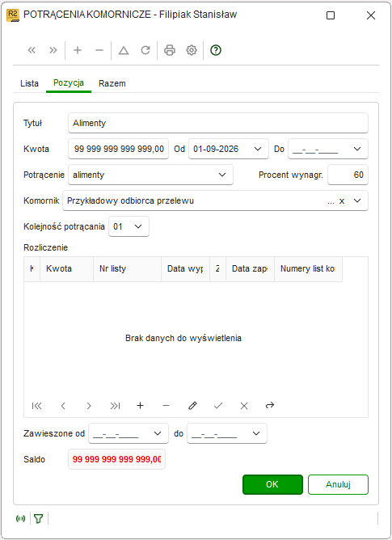Open settings via the gear icon
The image size is (392, 540).
[192, 50]
